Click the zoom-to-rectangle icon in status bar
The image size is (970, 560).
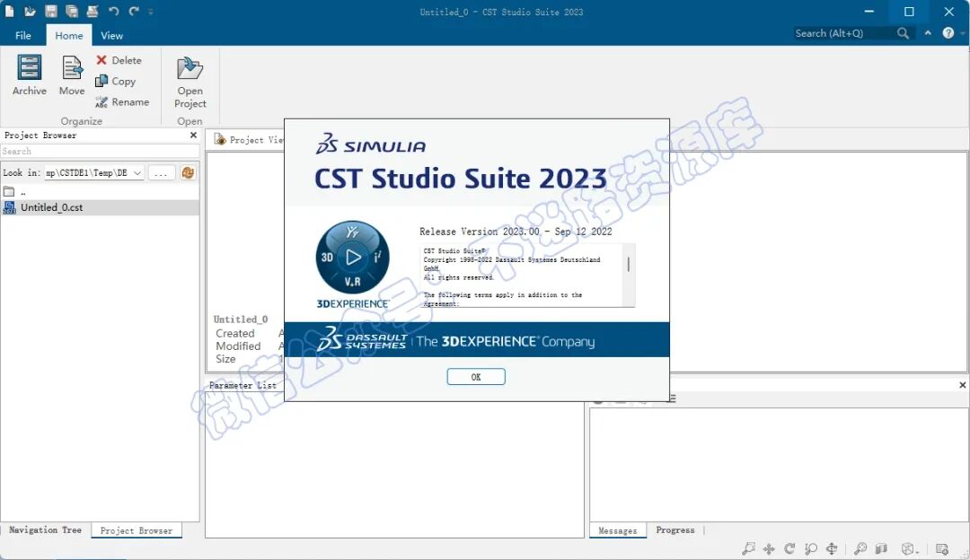[748, 547]
